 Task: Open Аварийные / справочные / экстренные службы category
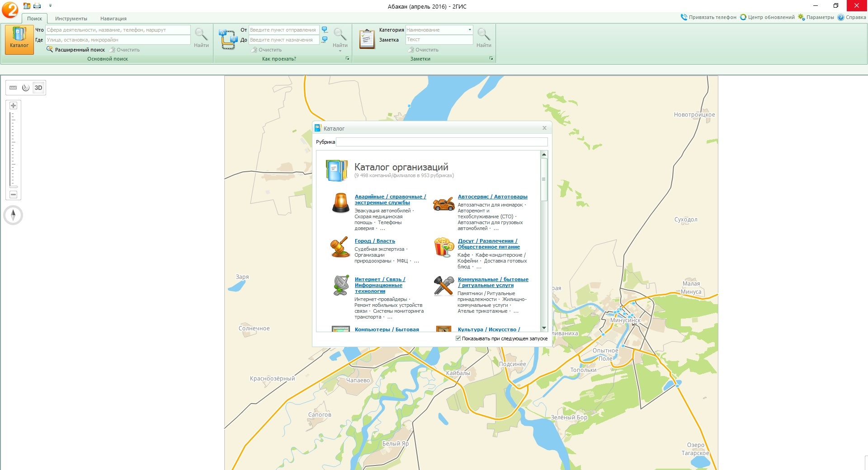pos(390,199)
